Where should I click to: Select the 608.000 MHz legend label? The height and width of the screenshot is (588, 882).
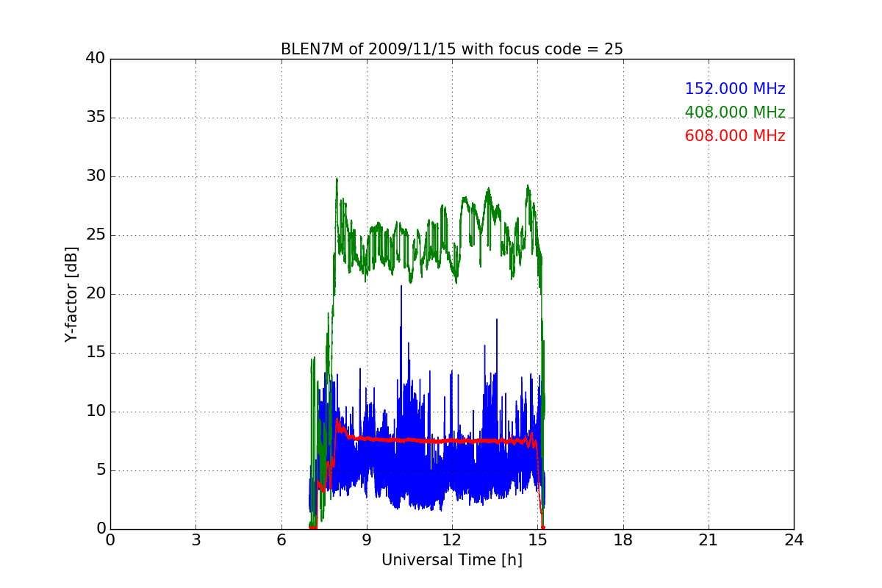pyautogui.click(x=735, y=136)
